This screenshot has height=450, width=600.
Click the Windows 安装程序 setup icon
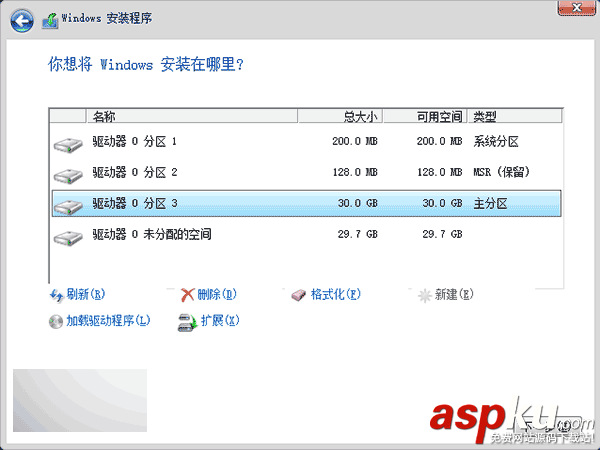[50, 21]
